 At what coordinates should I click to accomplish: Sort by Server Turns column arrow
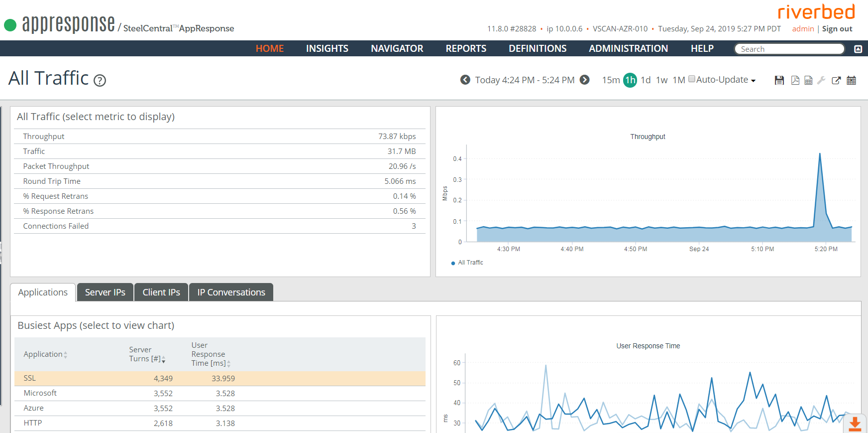click(x=163, y=359)
